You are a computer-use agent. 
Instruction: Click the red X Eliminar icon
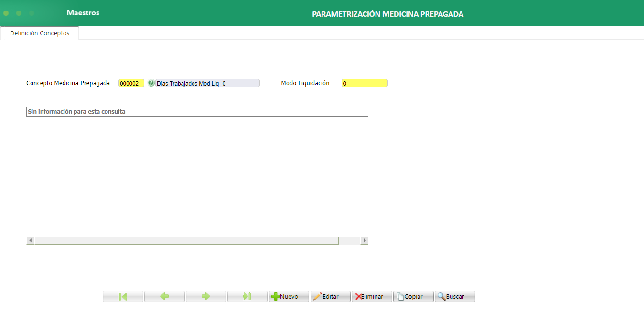click(x=359, y=296)
